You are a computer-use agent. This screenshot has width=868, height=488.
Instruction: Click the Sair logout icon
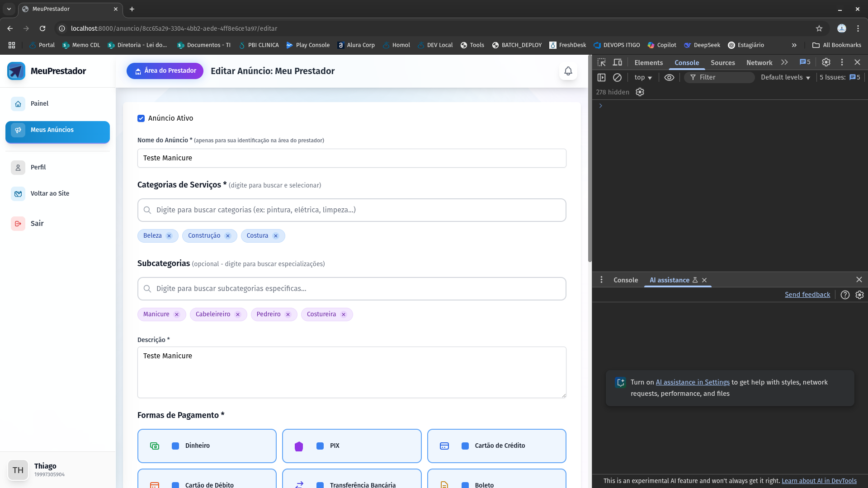point(18,224)
